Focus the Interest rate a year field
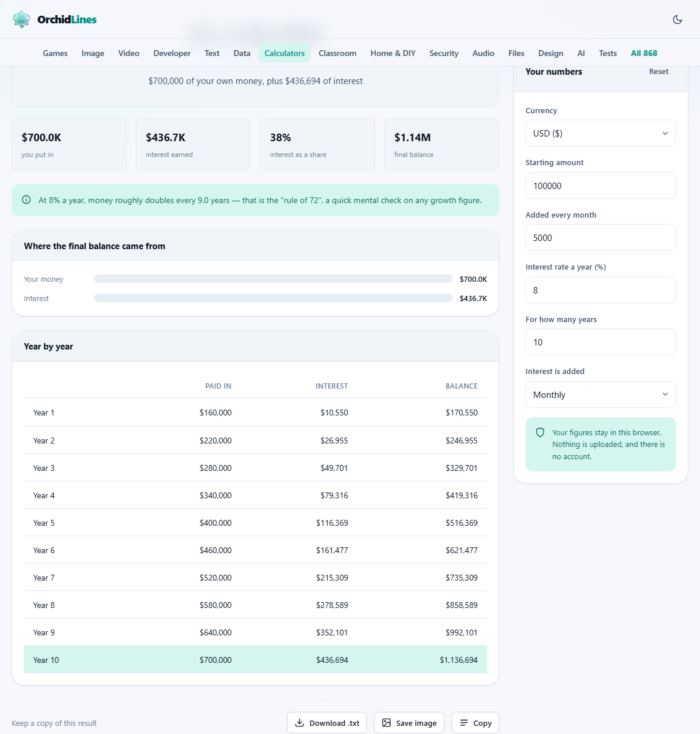The height and width of the screenshot is (734, 700). click(600, 290)
